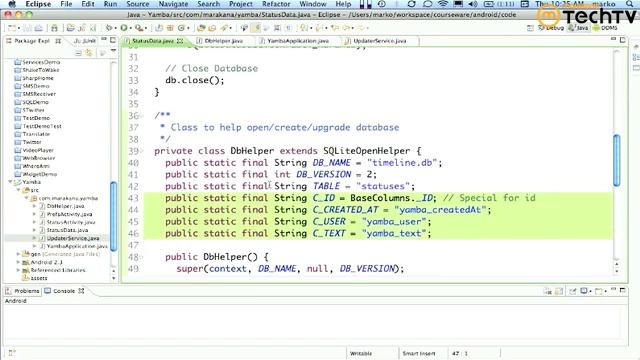Open the Refactor menu
This screenshot has height=360, width=640.
[276, 4]
